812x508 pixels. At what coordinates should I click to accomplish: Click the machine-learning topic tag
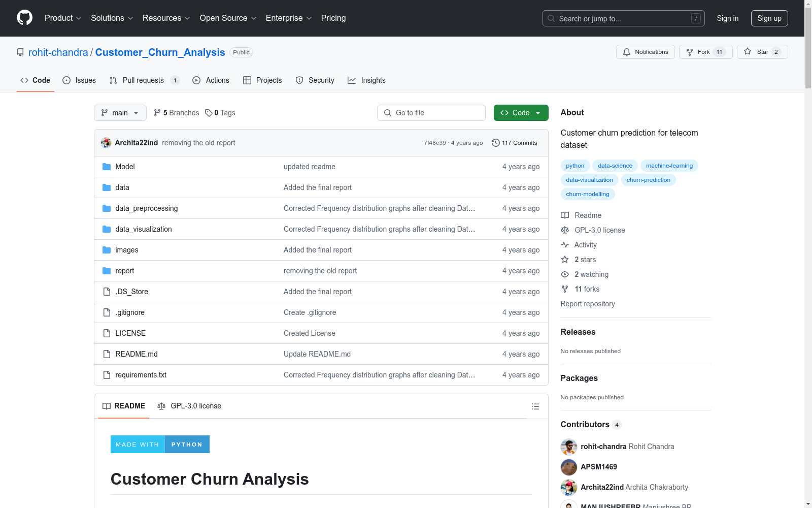669,166
